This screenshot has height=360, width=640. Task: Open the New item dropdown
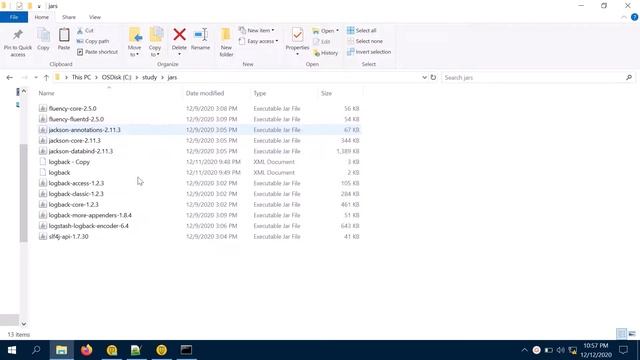pyautogui.click(x=257, y=31)
